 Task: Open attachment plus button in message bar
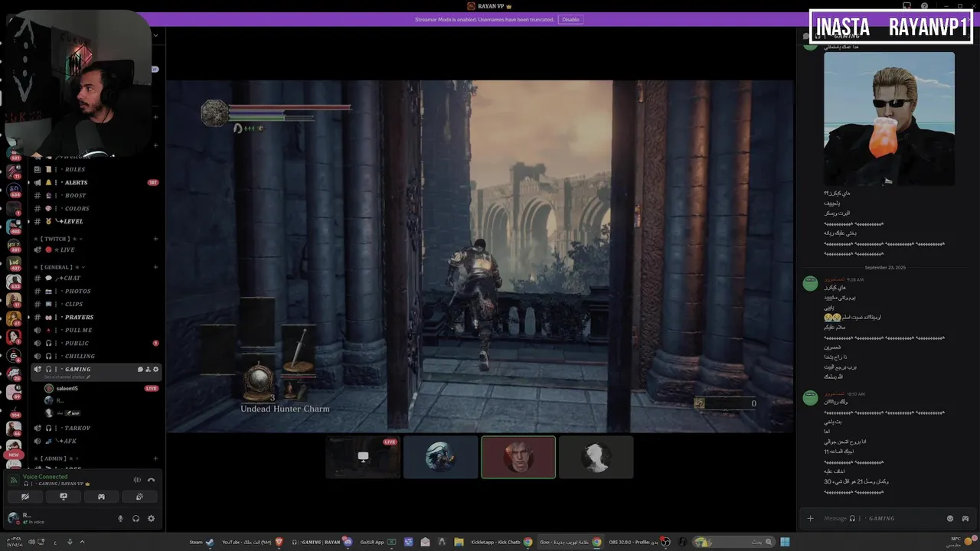[810, 518]
